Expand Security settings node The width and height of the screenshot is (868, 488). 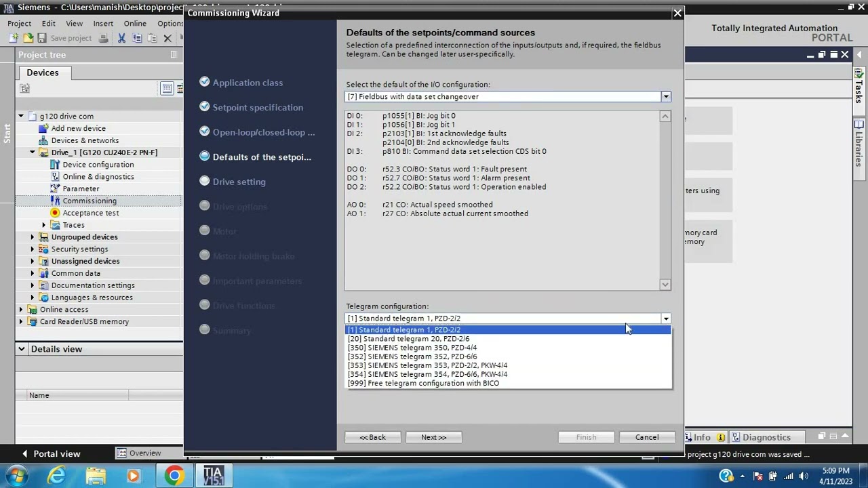33,249
